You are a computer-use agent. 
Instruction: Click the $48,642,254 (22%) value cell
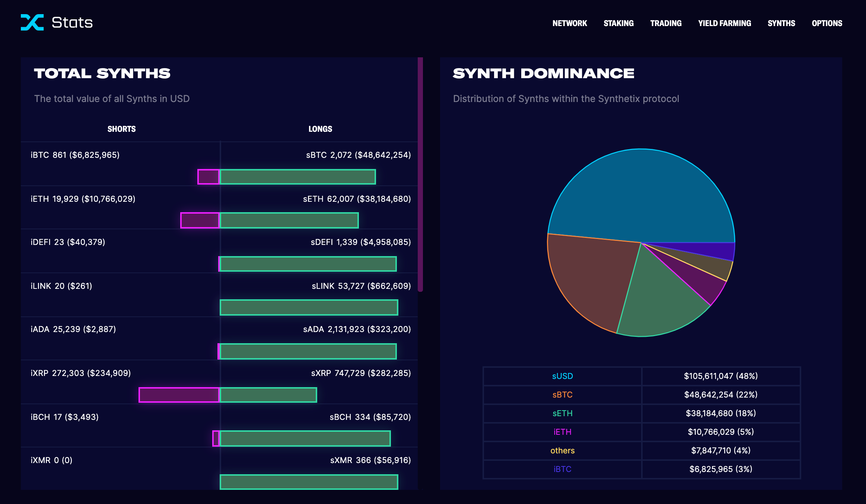(721, 395)
